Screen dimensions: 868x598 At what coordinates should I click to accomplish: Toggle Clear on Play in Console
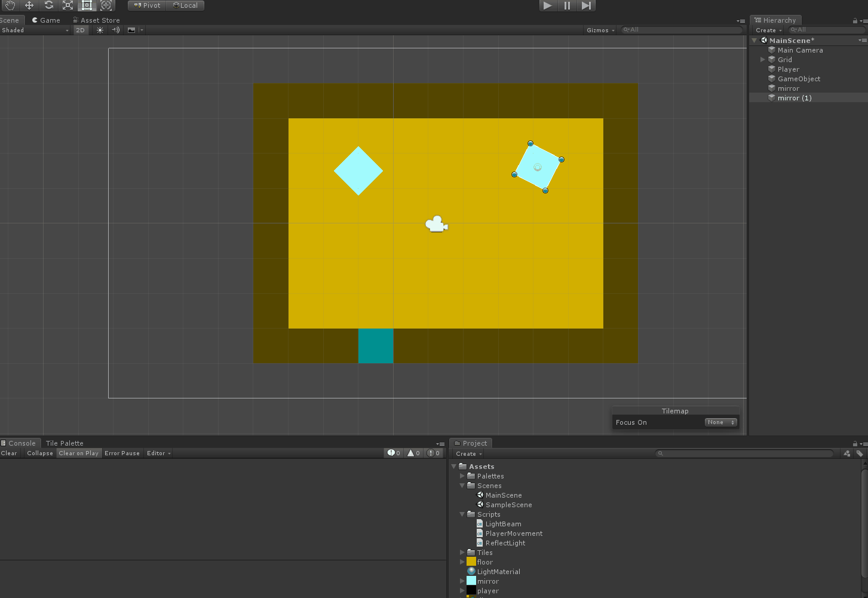click(x=79, y=453)
